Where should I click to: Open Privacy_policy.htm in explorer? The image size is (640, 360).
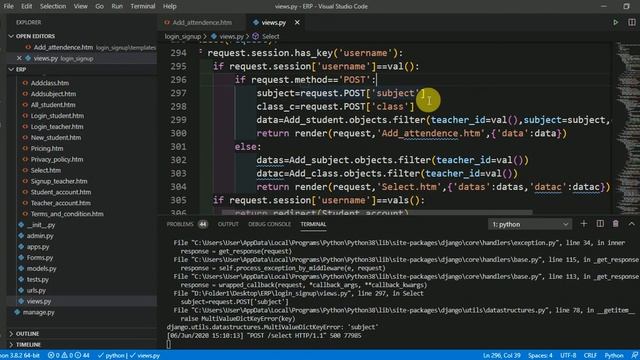[57, 159]
